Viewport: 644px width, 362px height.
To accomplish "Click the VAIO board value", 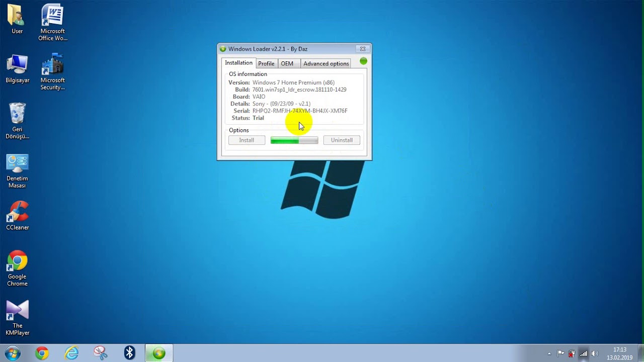I will point(259,97).
